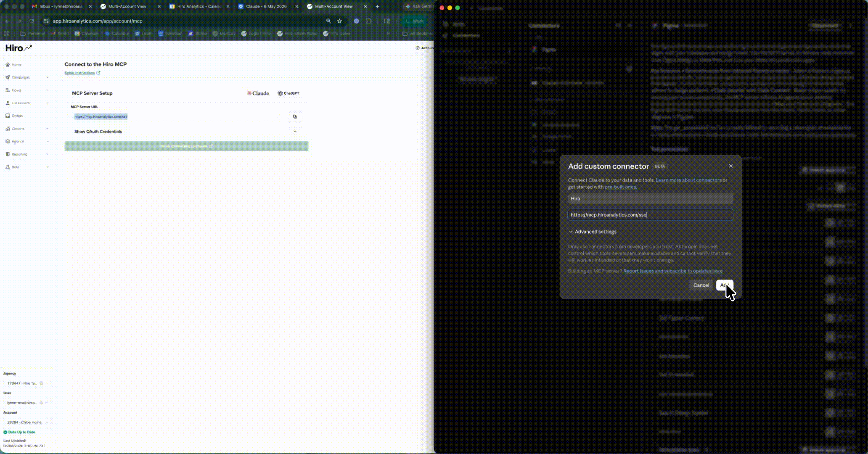868x454 pixels.
Task: Open Campaigns in Hiro sidebar
Action: pyautogui.click(x=21, y=77)
